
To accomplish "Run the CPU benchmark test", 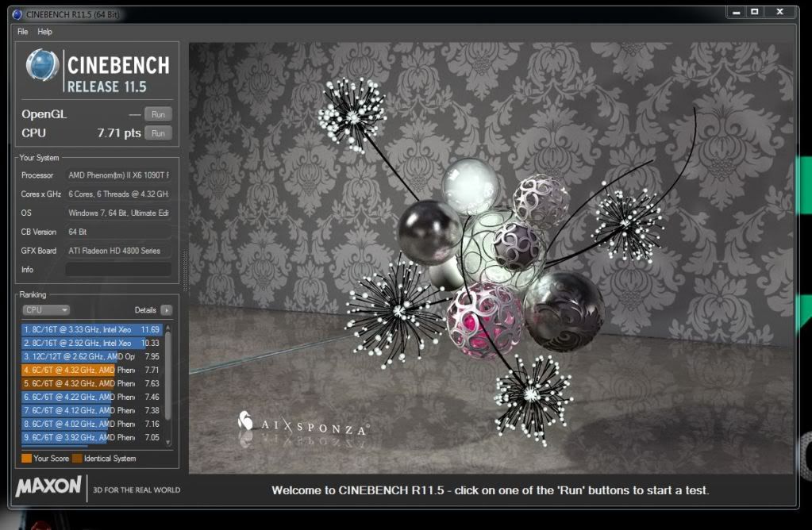I will 158,133.
